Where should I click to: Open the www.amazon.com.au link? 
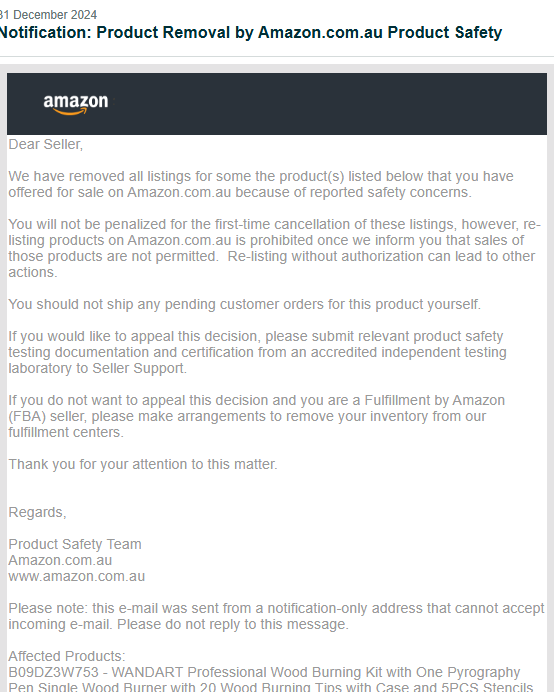(76, 576)
